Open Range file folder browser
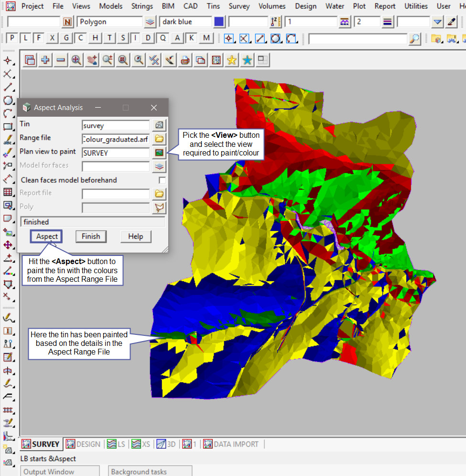The width and height of the screenshot is (466, 476). 159,139
